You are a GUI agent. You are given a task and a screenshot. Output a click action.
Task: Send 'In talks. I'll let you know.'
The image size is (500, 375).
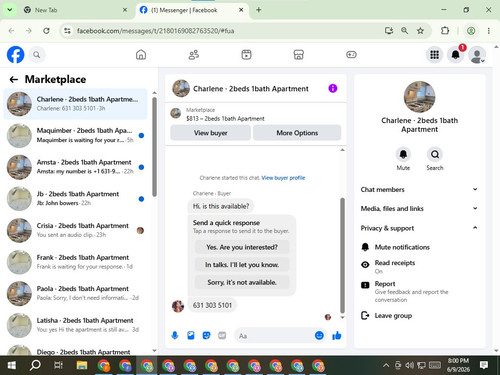coord(242,265)
